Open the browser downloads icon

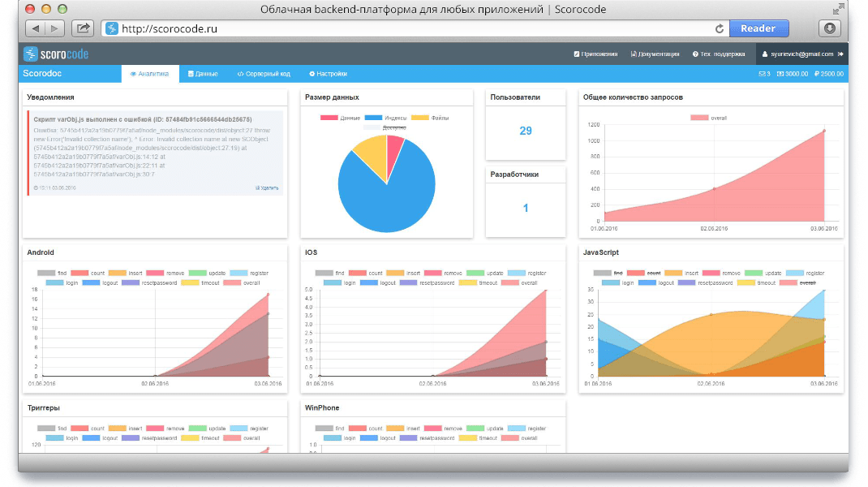[x=830, y=28]
